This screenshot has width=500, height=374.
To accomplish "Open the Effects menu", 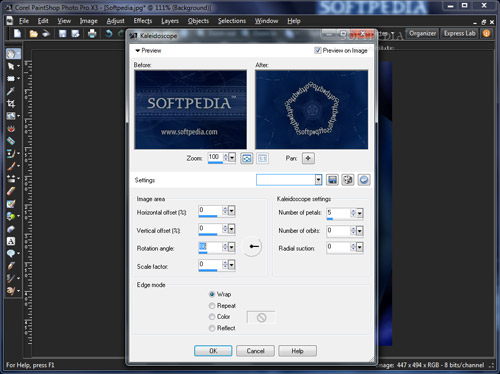I will point(143,21).
